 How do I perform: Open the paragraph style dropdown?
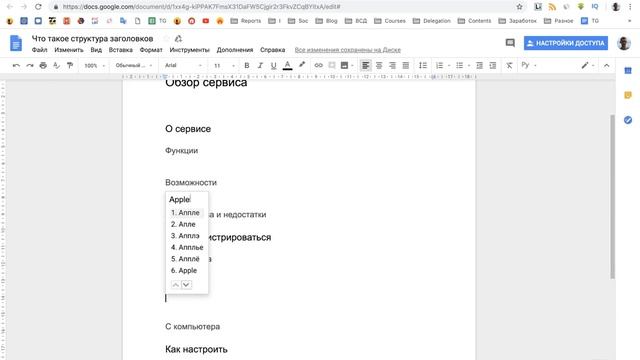coord(133,65)
